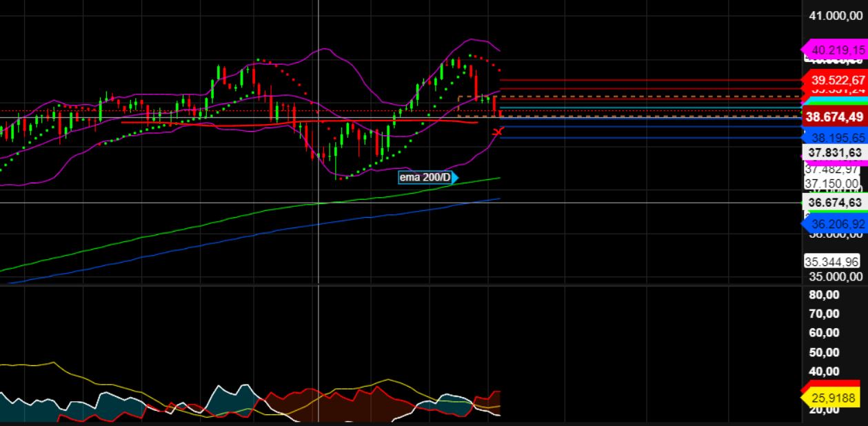
Task: Toggle visibility of the 36.674,63 level tag
Action: point(833,203)
